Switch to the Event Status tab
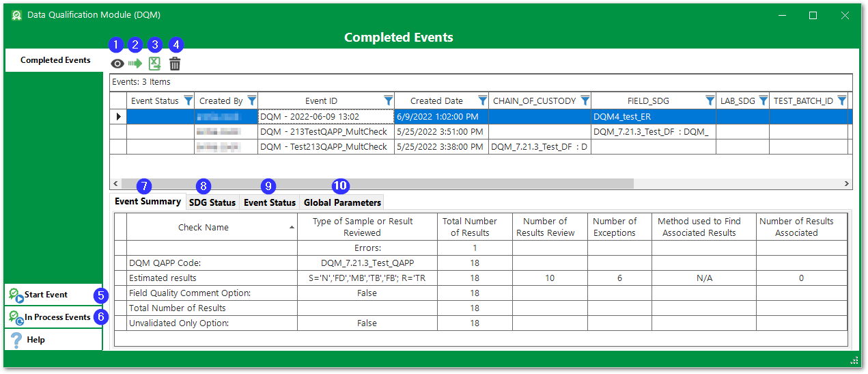This screenshot has height=374, width=868. point(270,202)
